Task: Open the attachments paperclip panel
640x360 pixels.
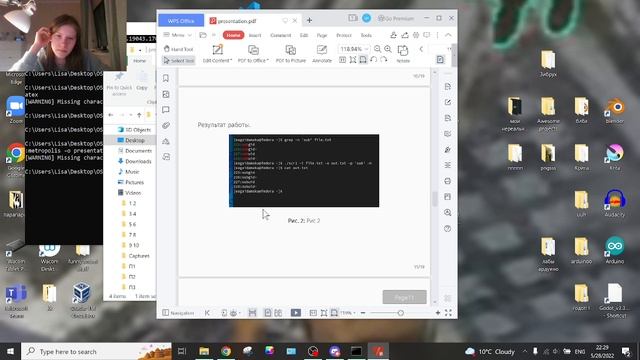Action: point(166,125)
